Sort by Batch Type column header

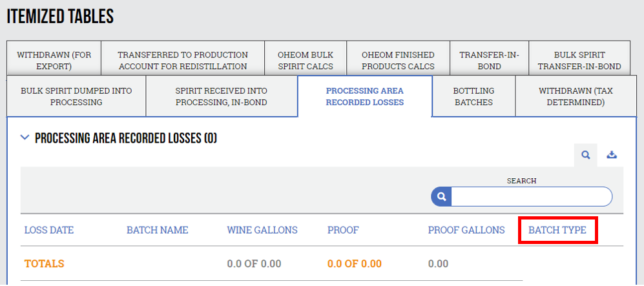pyautogui.click(x=557, y=230)
